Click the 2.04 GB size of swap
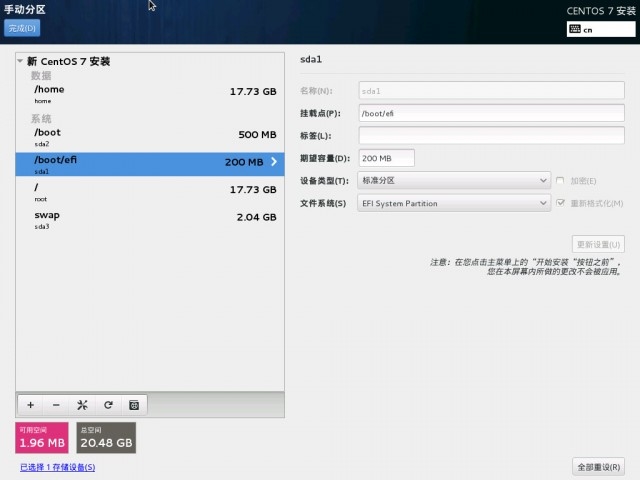Screen dimensions: 640x480 click(256, 217)
